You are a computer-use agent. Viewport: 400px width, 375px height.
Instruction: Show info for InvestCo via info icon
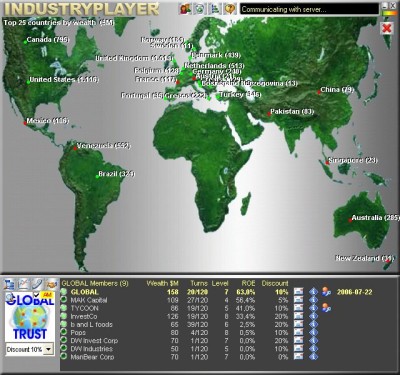pyautogui.click(x=313, y=316)
